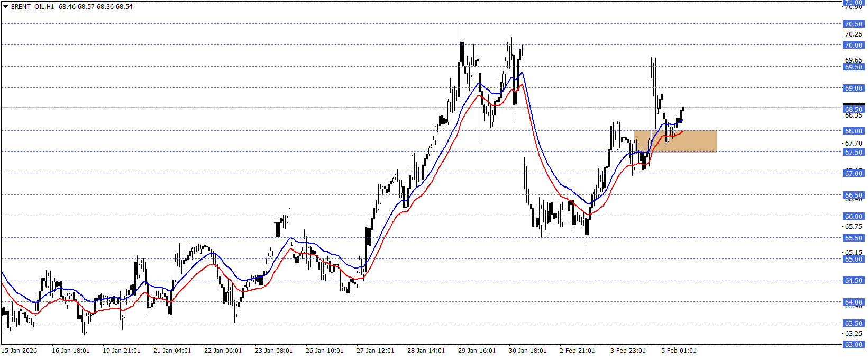Click the 3 Feb 23:01 time label
The height and width of the screenshot is (357, 868).
[628, 351]
